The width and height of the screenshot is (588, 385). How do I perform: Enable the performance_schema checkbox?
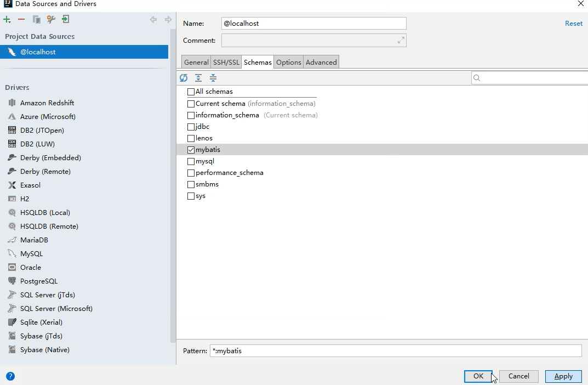pyautogui.click(x=191, y=173)
